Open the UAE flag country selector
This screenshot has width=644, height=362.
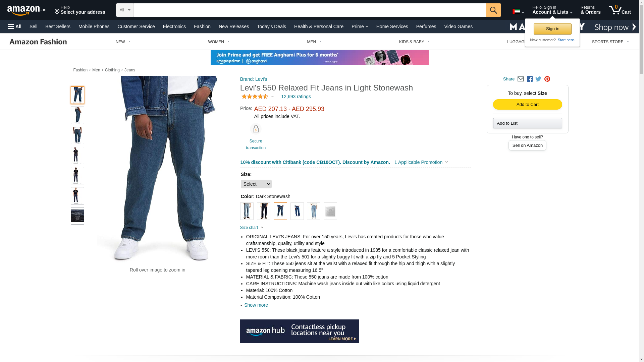tap(518, 12)
